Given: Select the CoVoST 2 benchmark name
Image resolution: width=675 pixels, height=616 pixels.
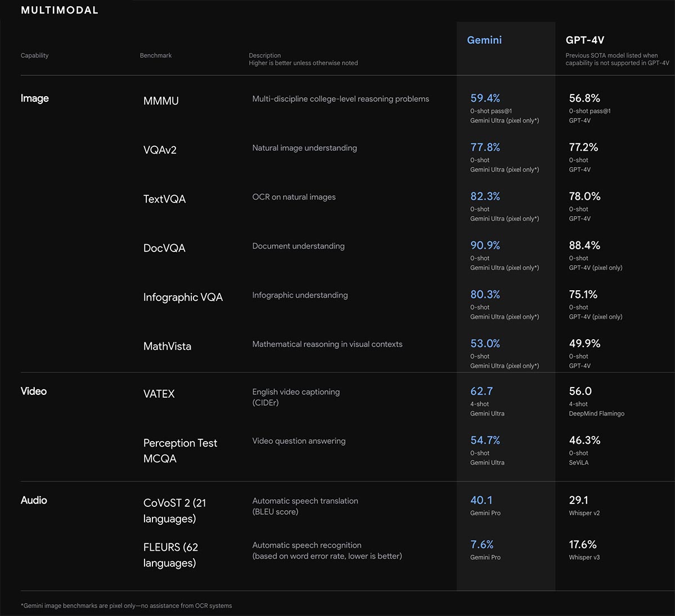Looking at the screenshot, I should point(175,511).
